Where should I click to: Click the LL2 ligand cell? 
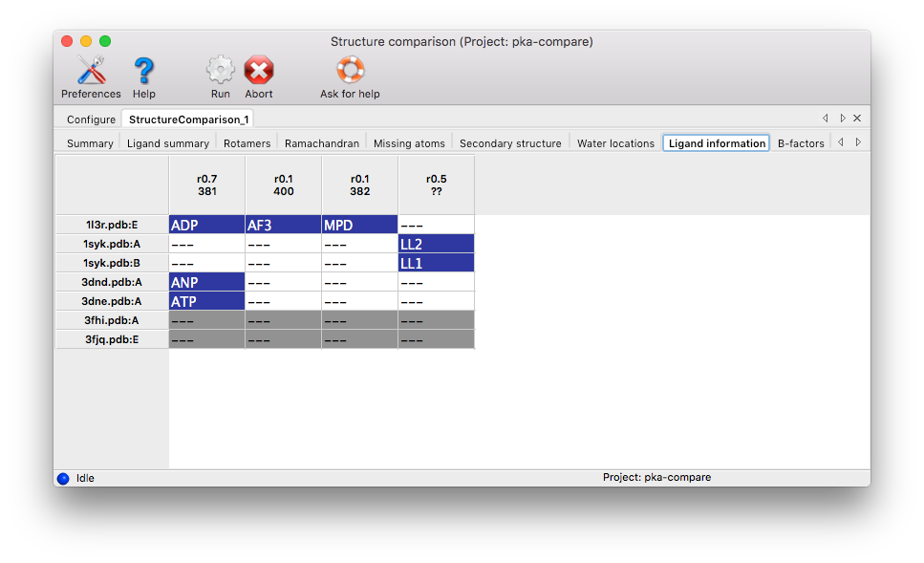pyautogui.click(x=436, y=244)
